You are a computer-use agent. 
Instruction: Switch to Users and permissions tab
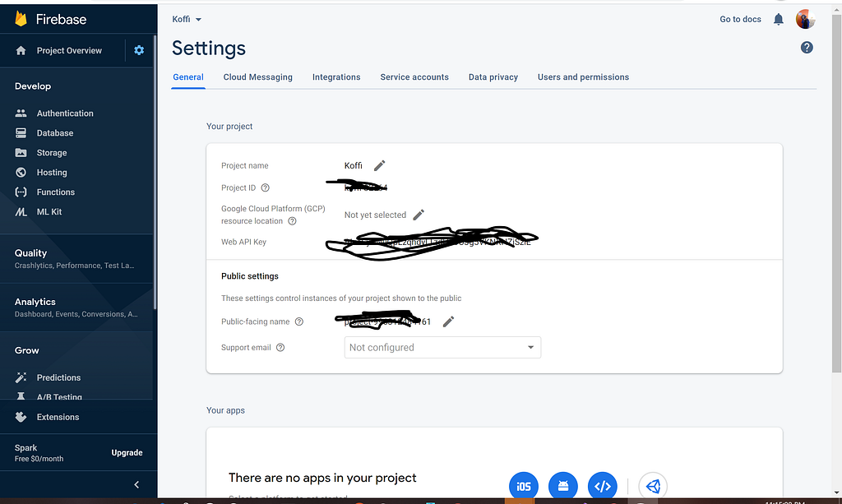tap(583, 77)
